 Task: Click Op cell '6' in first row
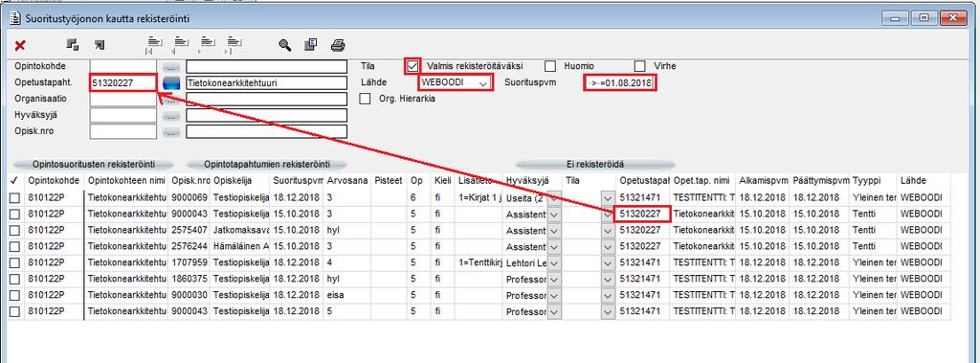(419, 197)
